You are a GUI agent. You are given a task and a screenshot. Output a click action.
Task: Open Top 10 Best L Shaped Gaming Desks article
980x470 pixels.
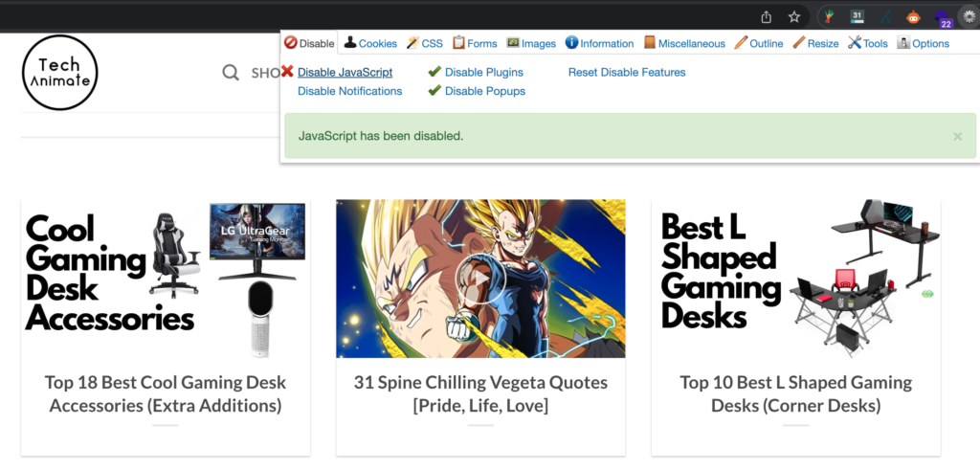[x=795, y=394]
